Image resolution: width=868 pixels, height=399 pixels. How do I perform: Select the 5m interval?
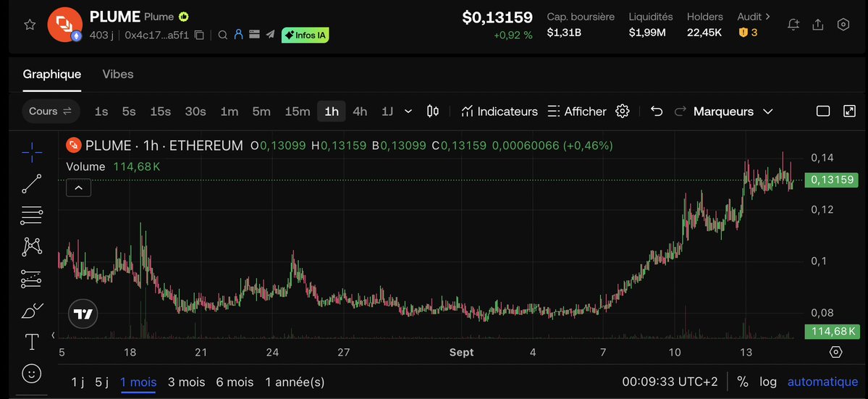point(261,112)
